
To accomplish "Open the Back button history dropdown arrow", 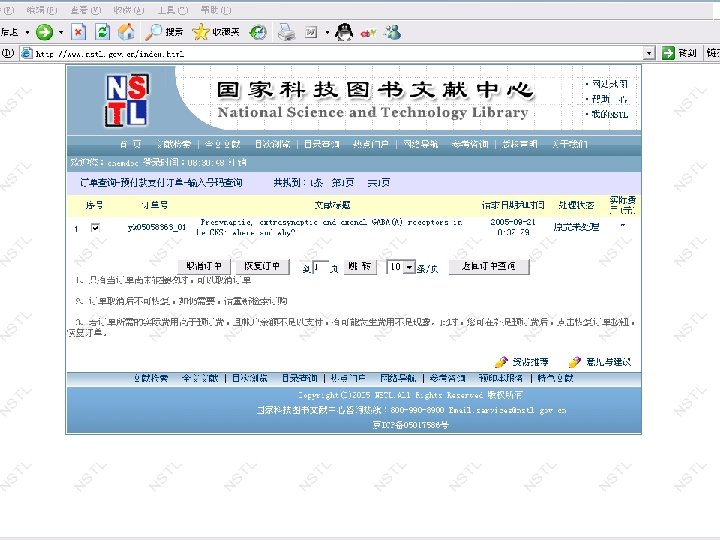I will click(x=27, y=32).
